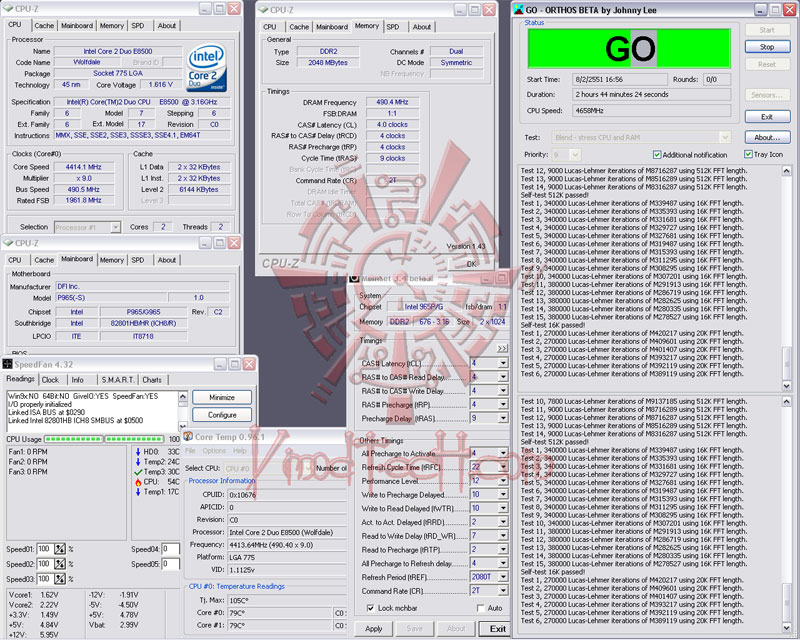The height and width of the screenshot is (640, 800).
Task: Open the RAS# Precharge (tRP) dropdown in MemSet
Action: [503, 404]
